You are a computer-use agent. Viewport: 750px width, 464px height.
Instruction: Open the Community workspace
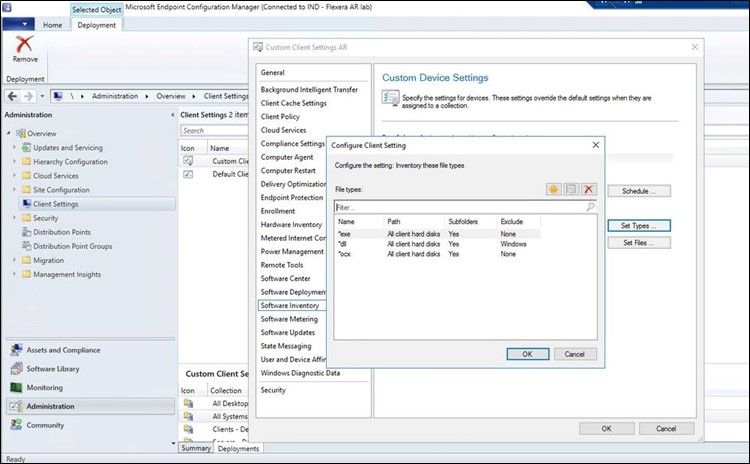pos(45,425)
